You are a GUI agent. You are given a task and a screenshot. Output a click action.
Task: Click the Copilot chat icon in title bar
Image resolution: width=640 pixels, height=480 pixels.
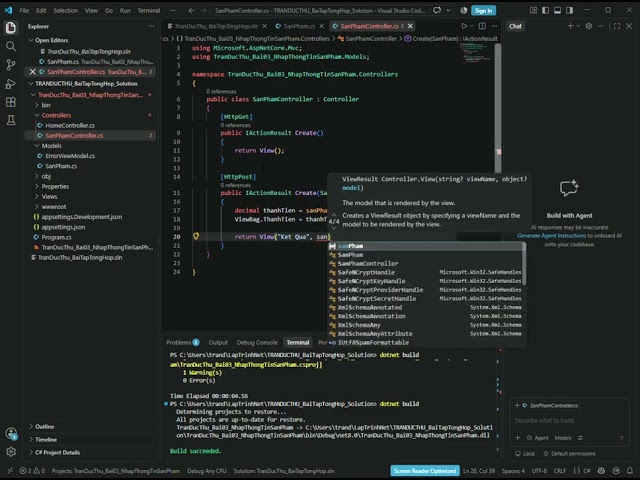coord(437,11)
